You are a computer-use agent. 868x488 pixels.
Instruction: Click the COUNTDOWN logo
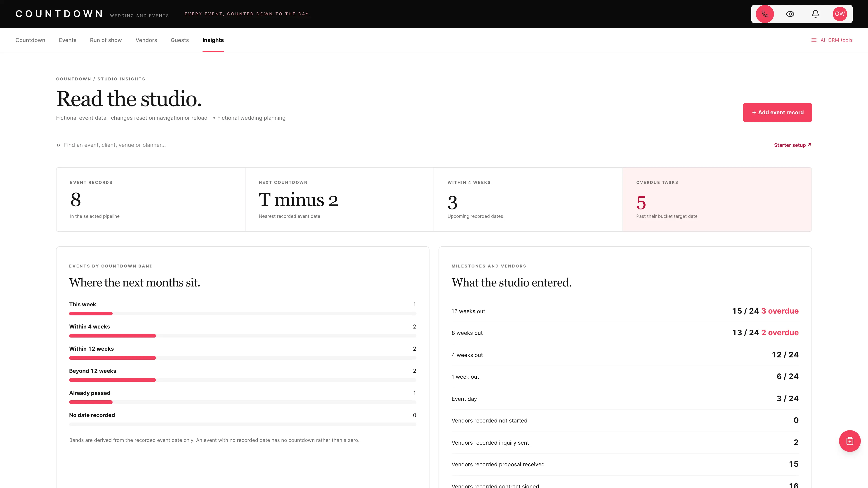(59, 14)
